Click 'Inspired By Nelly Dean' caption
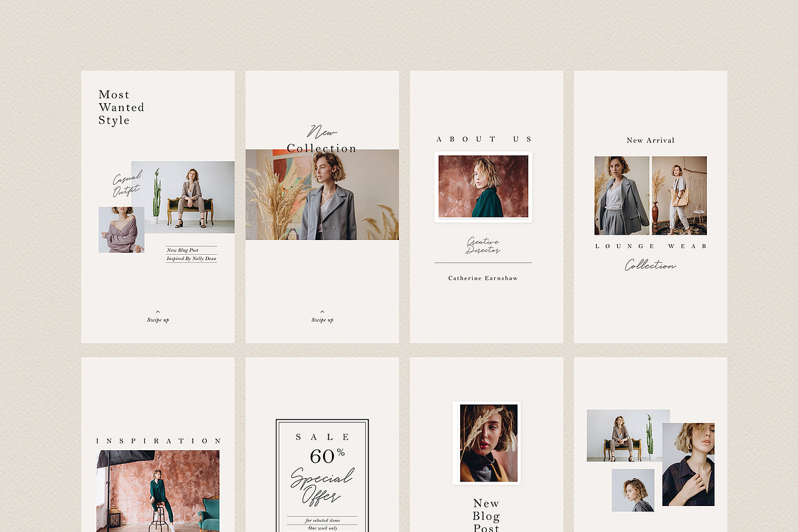The width and height of the screenshot is (798, 532). tap(192, 258)
